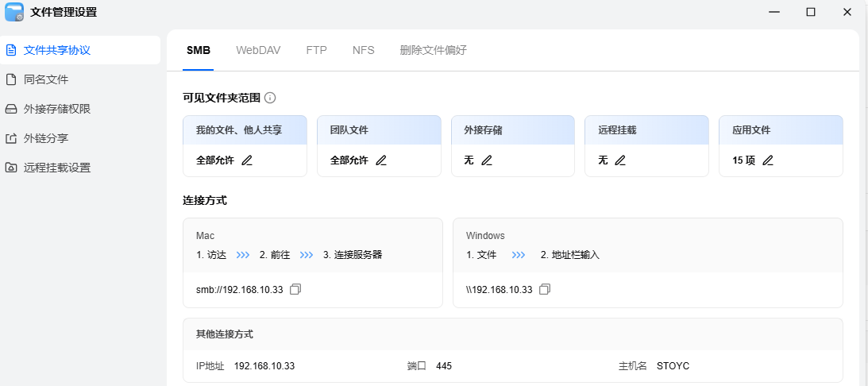Viewport: 868px width, 386px height.
Task: Click the 2. 前往 step in Mac
Action: pos(275,255)
